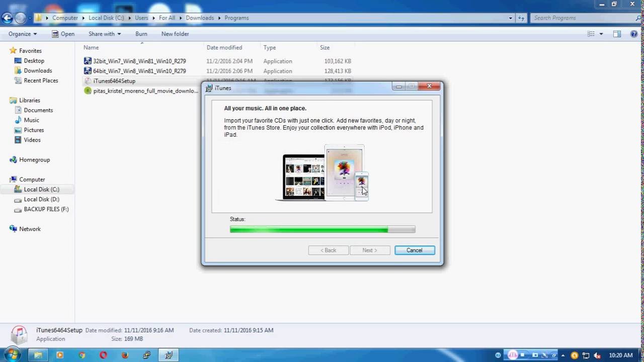Select Favorites in the navigation pane
Viewport: 644px width, 362px height.
(30, 51)
